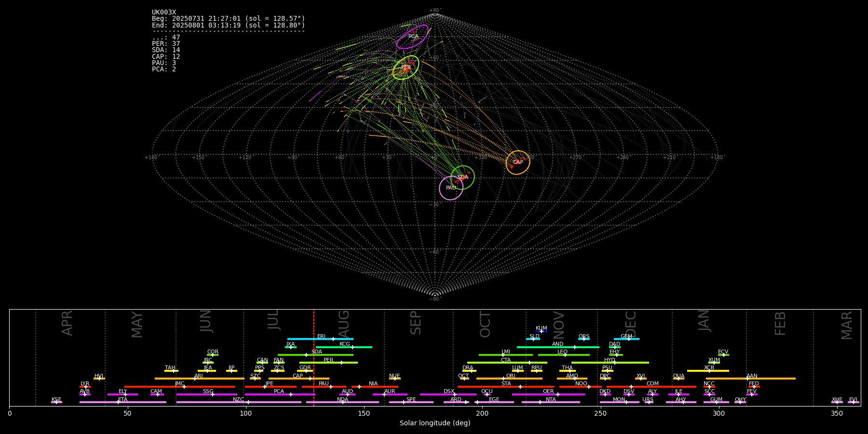Click the KCG shower bar in the timeline
The width and height of the screenshot is (868, 434).
click(x=344, y=347)
